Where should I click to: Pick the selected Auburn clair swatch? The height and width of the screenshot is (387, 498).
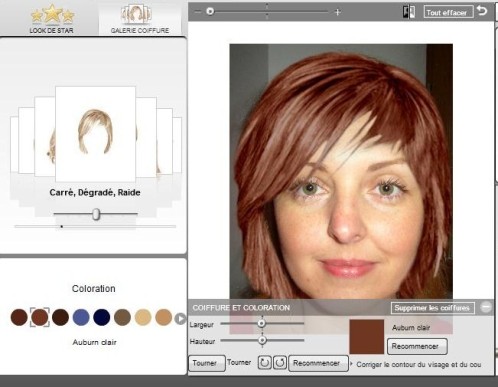pyautogui.click(x=40, y=317)
